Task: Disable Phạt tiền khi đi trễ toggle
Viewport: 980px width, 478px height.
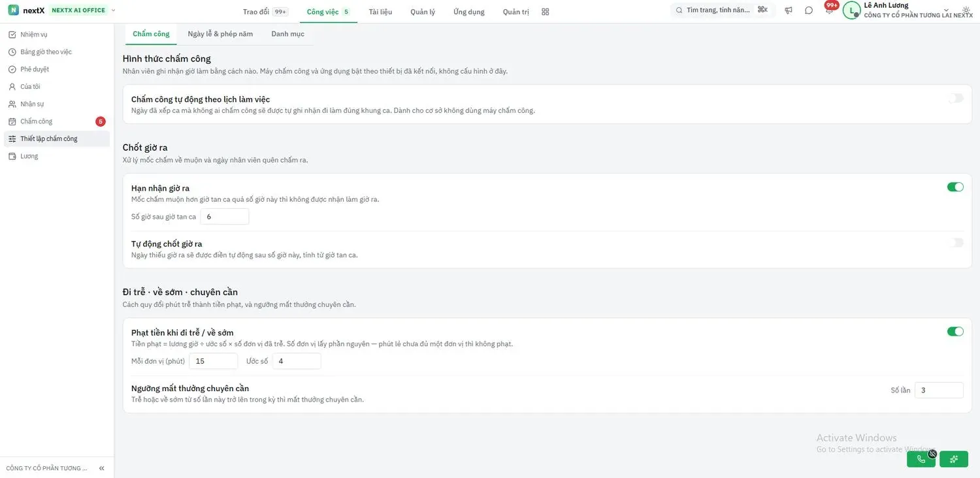Action: pos(956,331)
